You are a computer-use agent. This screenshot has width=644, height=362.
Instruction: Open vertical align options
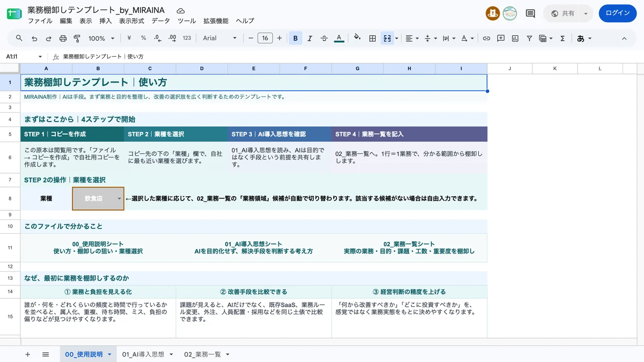(x=431, y=38)
